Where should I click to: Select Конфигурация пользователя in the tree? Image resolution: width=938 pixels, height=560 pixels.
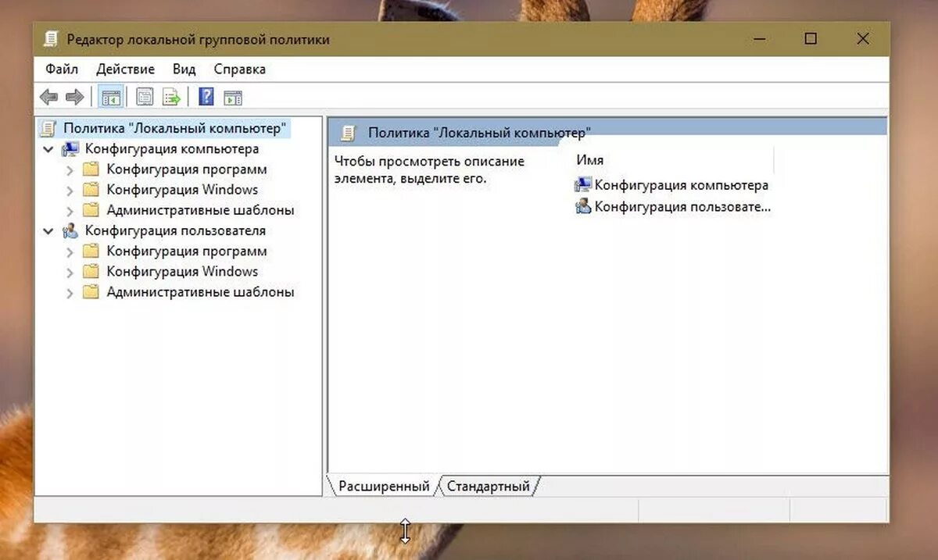pos(175,230)
